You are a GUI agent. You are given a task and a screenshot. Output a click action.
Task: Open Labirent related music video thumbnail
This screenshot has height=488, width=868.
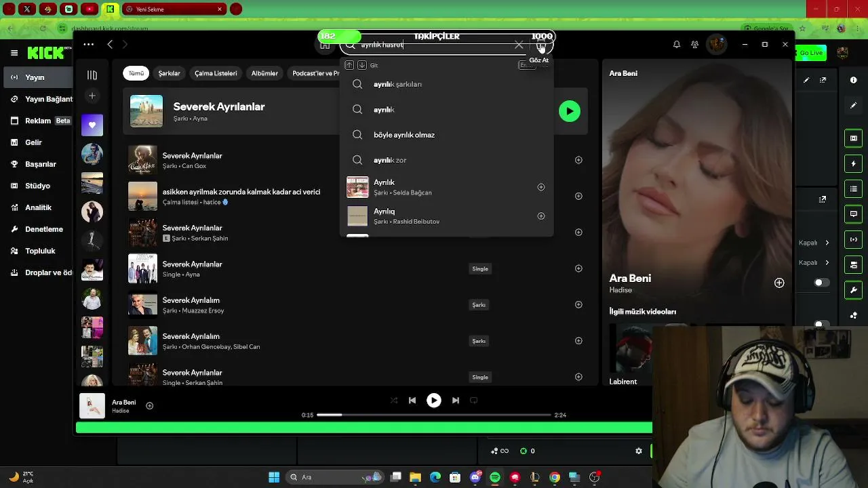631,349
